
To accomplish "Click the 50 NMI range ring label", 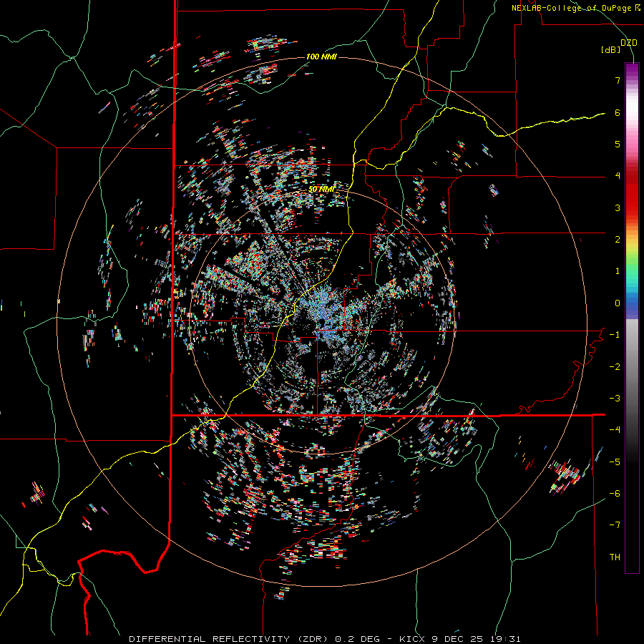I will pos(321,190).
